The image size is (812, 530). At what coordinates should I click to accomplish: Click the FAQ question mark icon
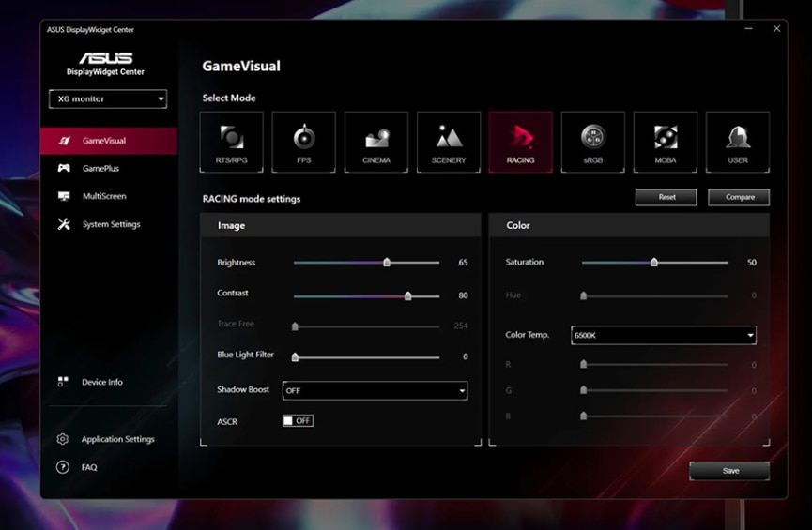tap(63, 467)
